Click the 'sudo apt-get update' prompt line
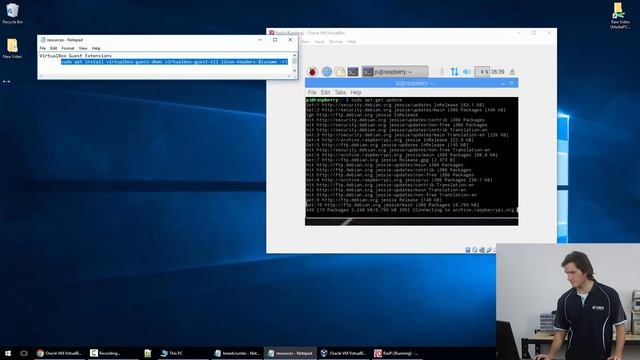The width and height of the screenshot is (640, 360). click(x=354, y=100)
